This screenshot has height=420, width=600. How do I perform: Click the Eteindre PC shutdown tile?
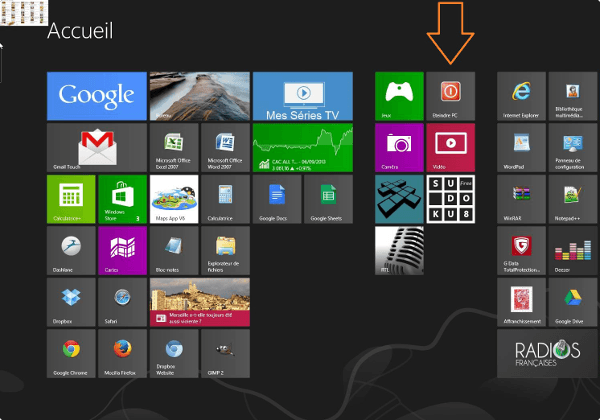[x=451, y=96]
